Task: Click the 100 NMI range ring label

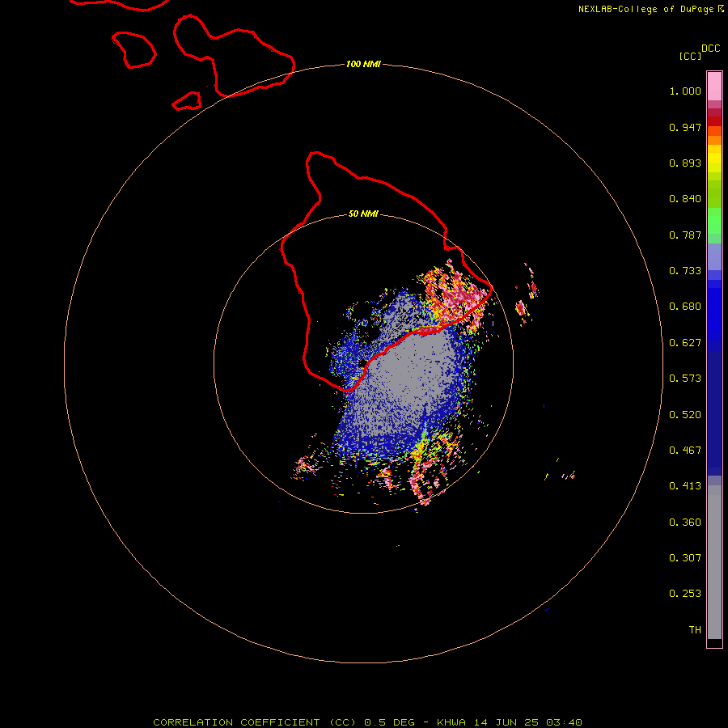Action: (x=363, y=64)
